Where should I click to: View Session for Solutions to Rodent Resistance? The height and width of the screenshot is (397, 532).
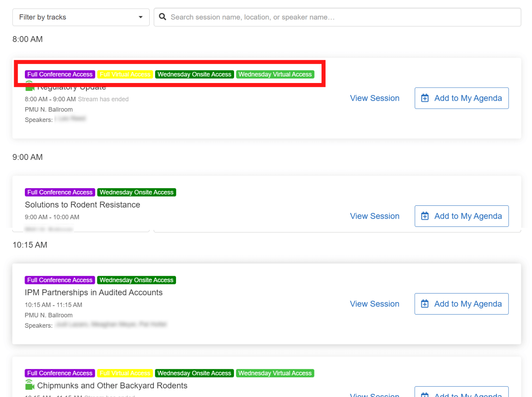click(374, 216)
